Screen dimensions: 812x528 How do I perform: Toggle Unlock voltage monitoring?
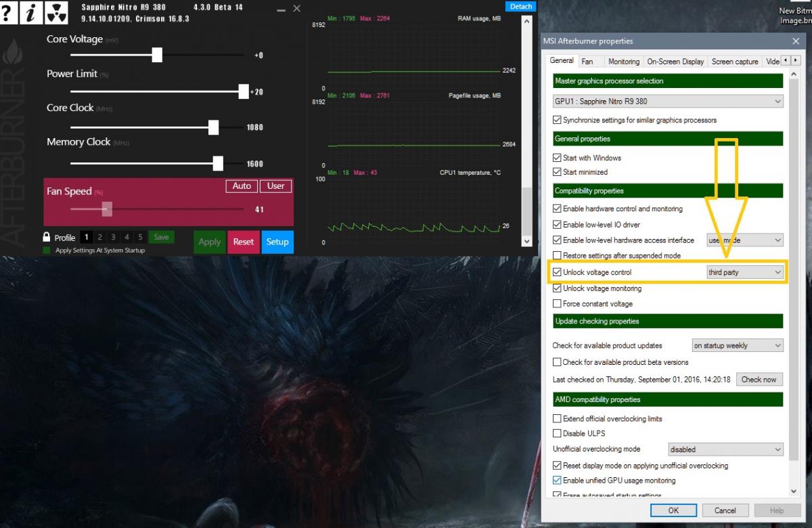558,288
